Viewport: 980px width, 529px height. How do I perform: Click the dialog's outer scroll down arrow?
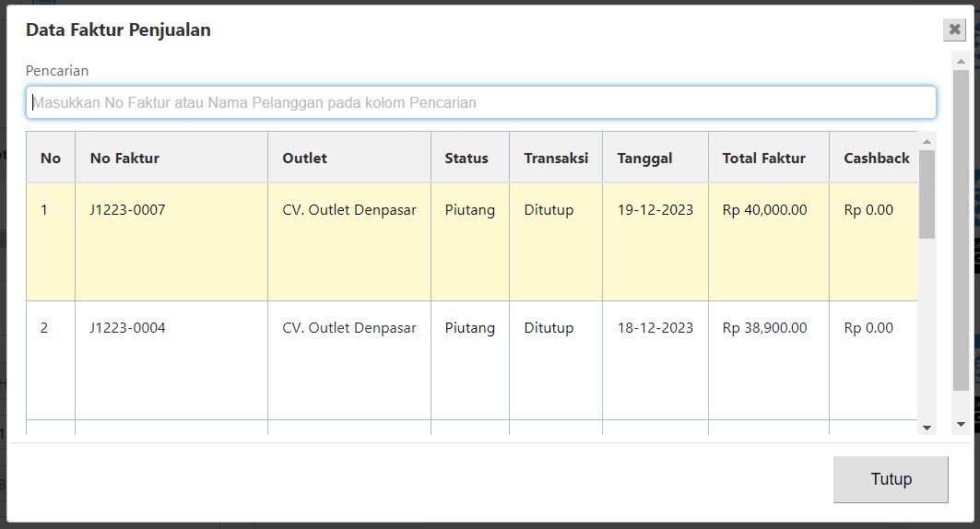tap(961, 425)
